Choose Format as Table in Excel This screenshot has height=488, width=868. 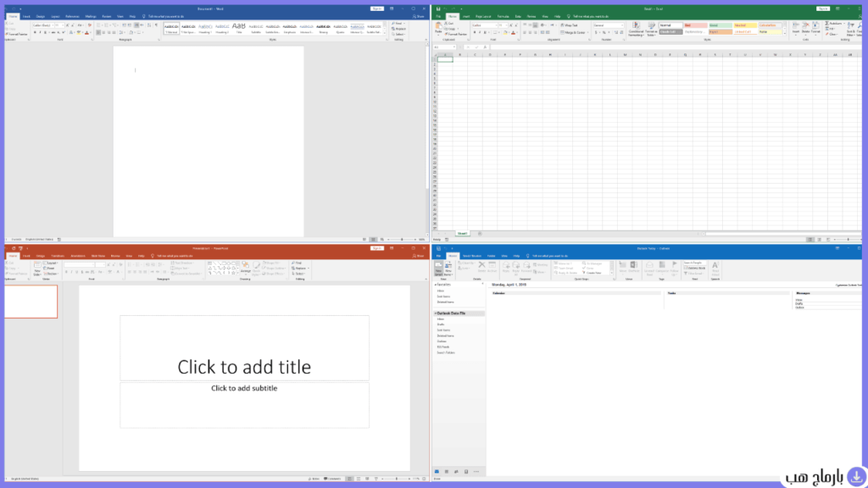pos(651,29)
